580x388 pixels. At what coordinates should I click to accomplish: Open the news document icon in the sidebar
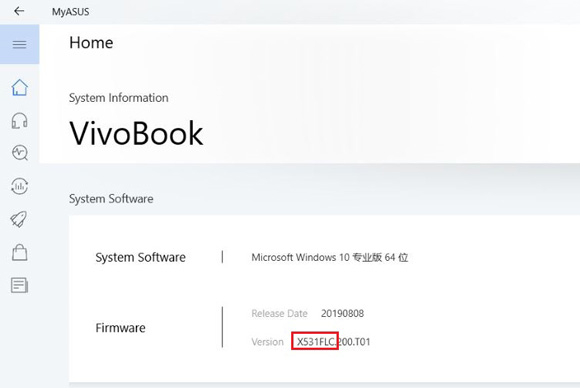tap(20, 285)
